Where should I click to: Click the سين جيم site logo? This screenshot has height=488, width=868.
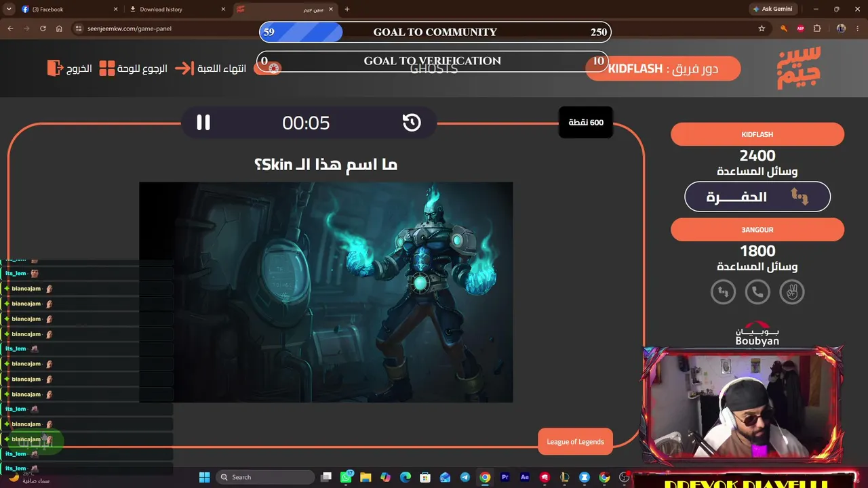pyautogui.click(x=799, y=68)
